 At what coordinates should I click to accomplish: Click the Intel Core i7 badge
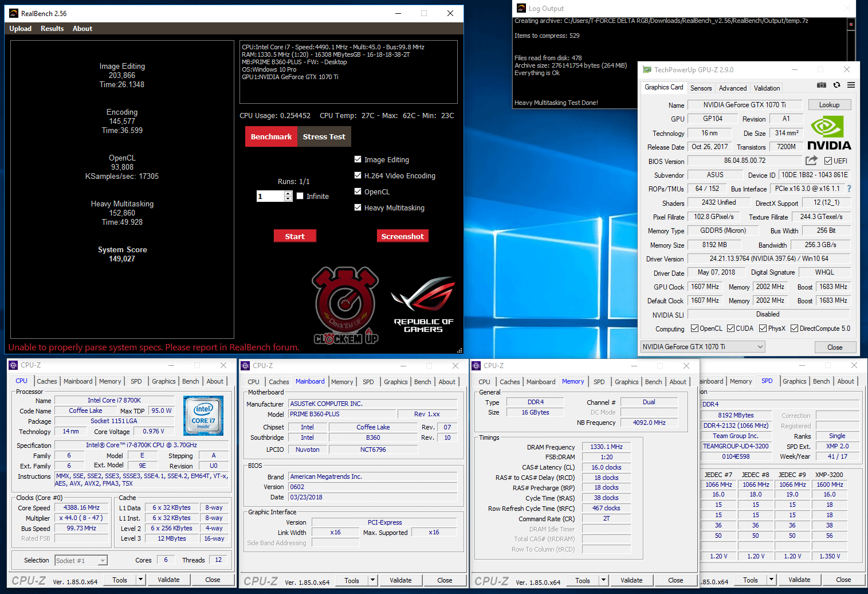[203, 416]
